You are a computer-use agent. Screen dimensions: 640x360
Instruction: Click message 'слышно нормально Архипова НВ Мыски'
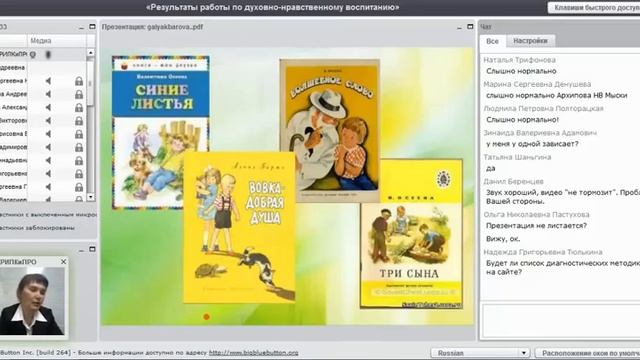(x=557, y=96)
